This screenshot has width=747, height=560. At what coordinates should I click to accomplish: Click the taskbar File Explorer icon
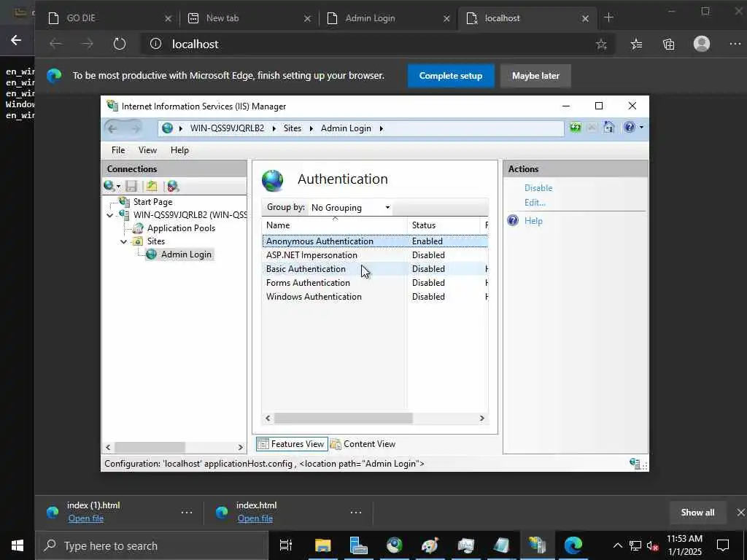click(322, 545)
